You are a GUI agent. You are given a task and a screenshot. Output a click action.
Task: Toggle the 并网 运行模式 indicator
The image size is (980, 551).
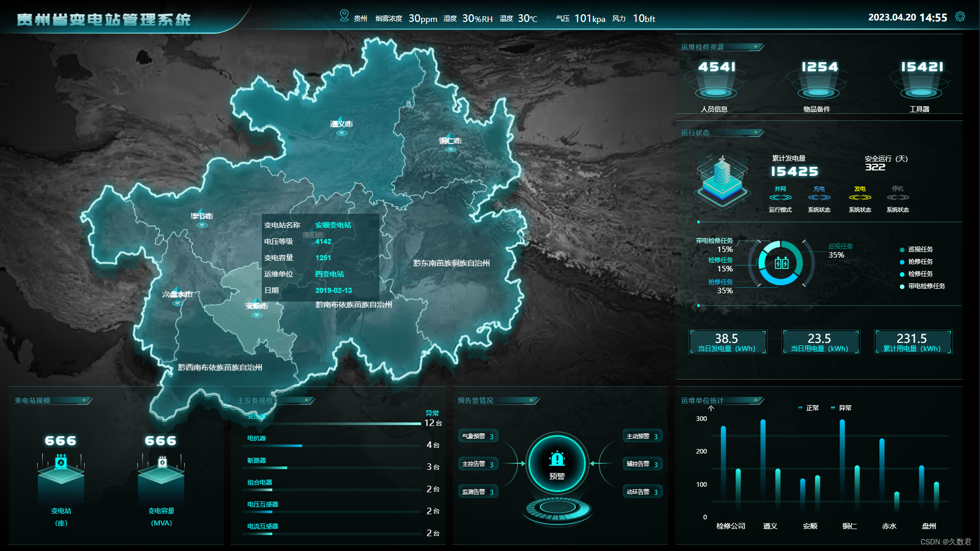point(780,197)
